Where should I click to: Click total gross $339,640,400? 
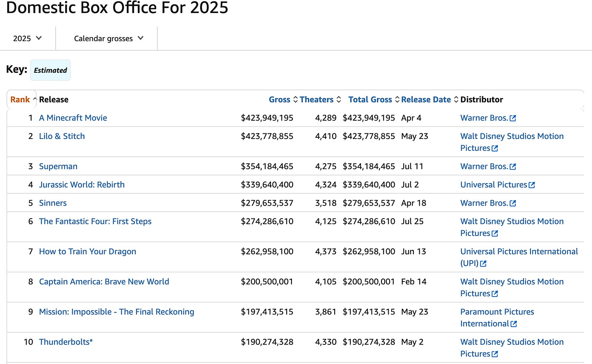tap(369, 185)
